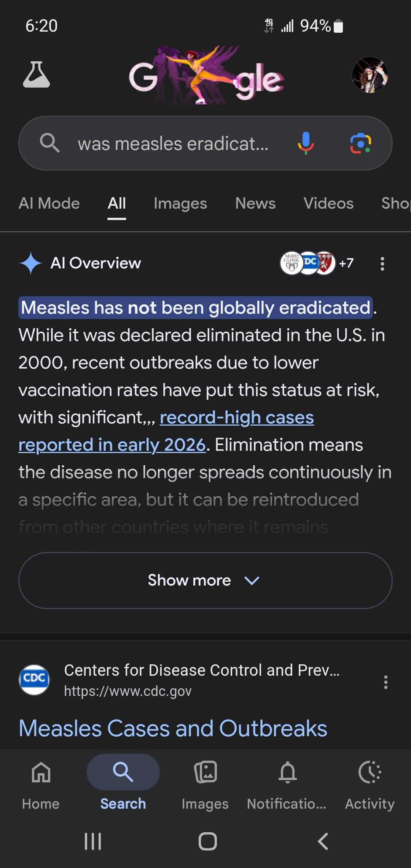This screenshot has width=411, height=868.
Task: Switch to AI Mode tab
Action: click(49, 203)
